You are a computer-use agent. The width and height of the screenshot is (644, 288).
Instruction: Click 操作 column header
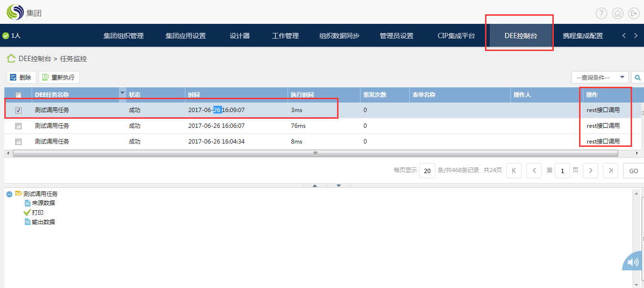pos(592,95)
